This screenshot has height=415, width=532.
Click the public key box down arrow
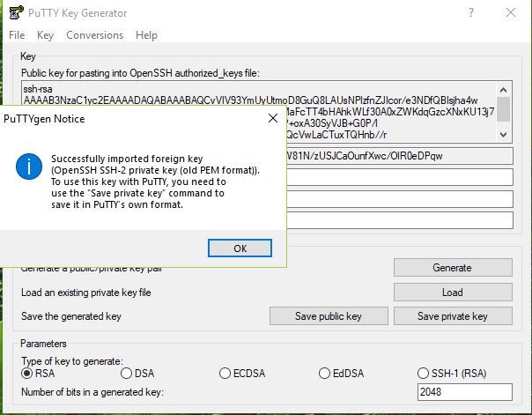tap(504, 135)
